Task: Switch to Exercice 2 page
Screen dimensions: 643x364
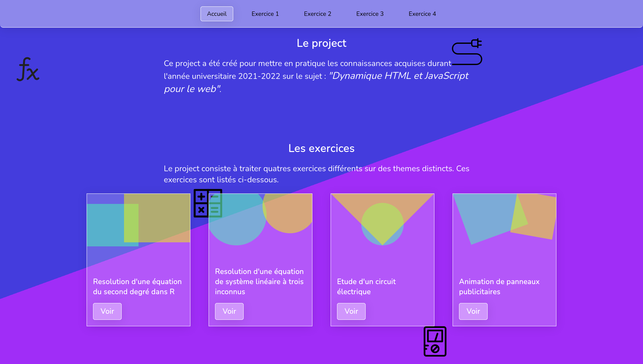Action: pyautogui.click(x=317, y=14)
